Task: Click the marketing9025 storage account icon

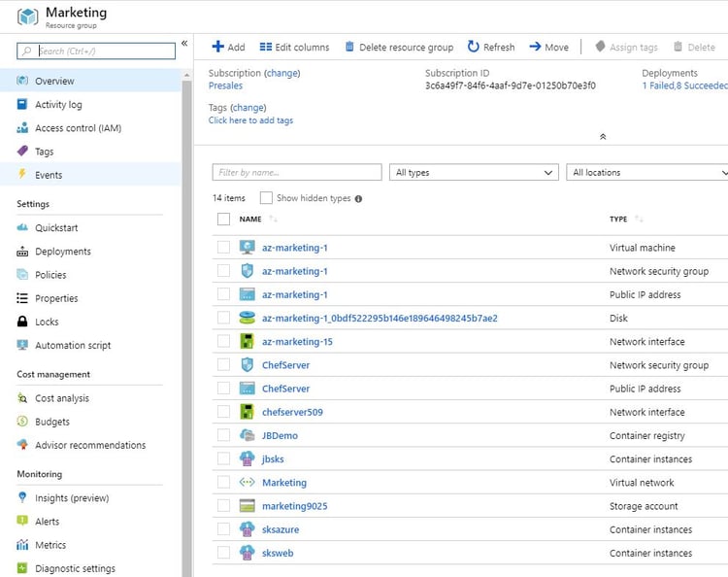Action: (x=247, y=506)
